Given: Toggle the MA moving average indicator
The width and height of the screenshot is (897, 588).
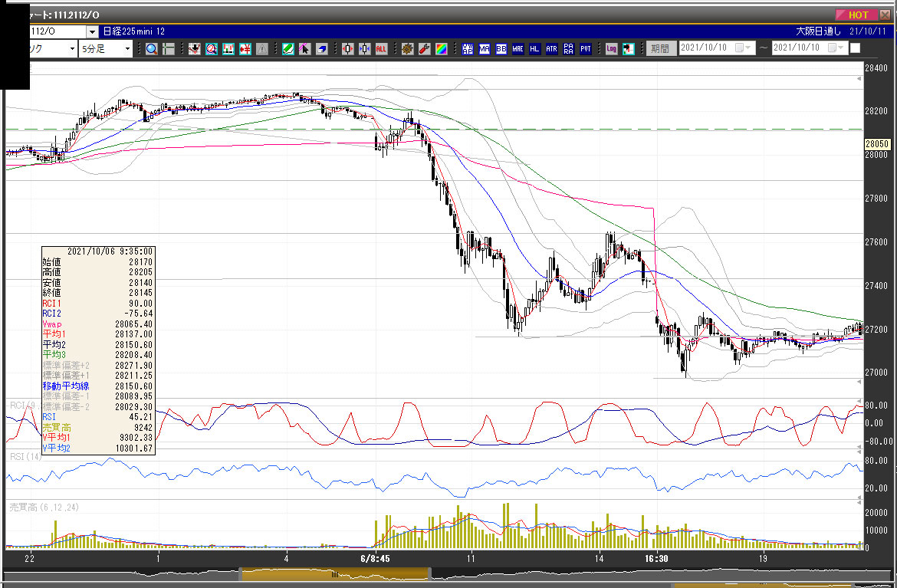Looking at the screenshot, I should [485, 49].
